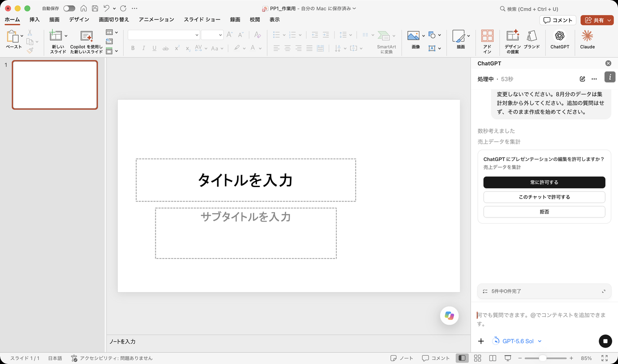The image size is (618, 364).
Task: Select slide 1 thumbnail
Action: point(55,85)
